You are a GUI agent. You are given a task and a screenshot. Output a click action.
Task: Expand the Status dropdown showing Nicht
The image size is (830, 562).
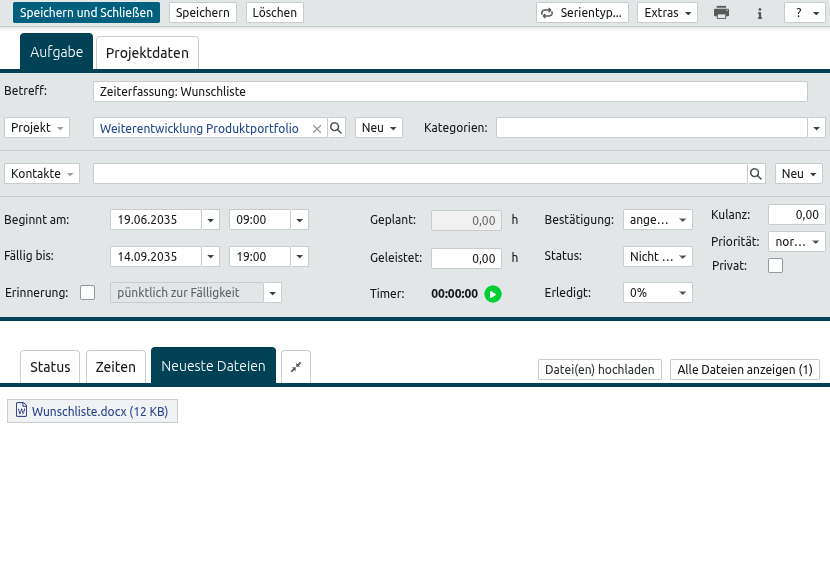[657, 257]
